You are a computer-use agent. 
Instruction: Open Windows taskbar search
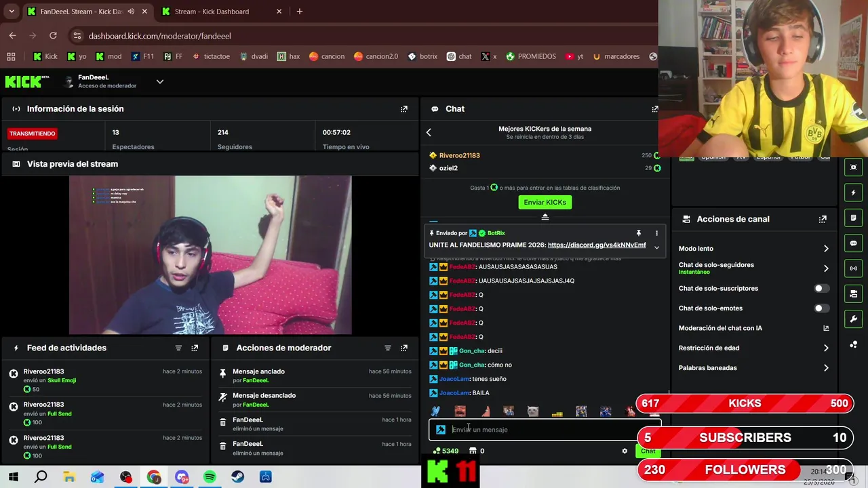tap(41, 477)
